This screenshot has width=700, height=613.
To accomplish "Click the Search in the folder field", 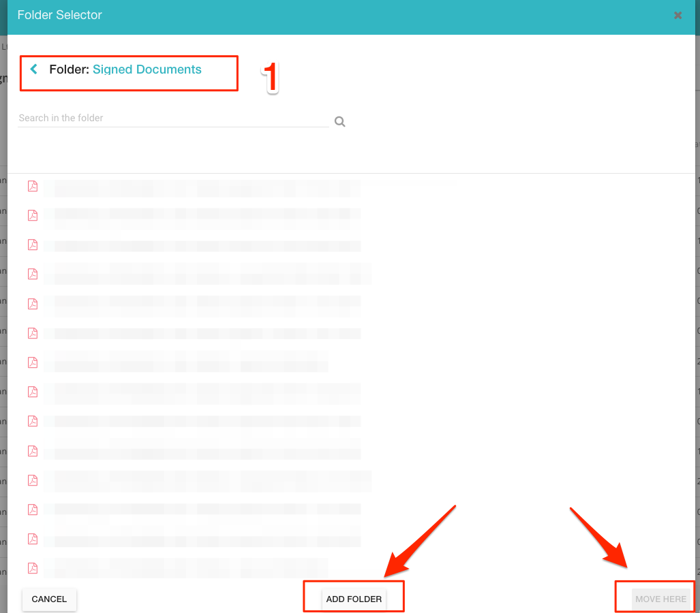I will click(x=172, y=119).
